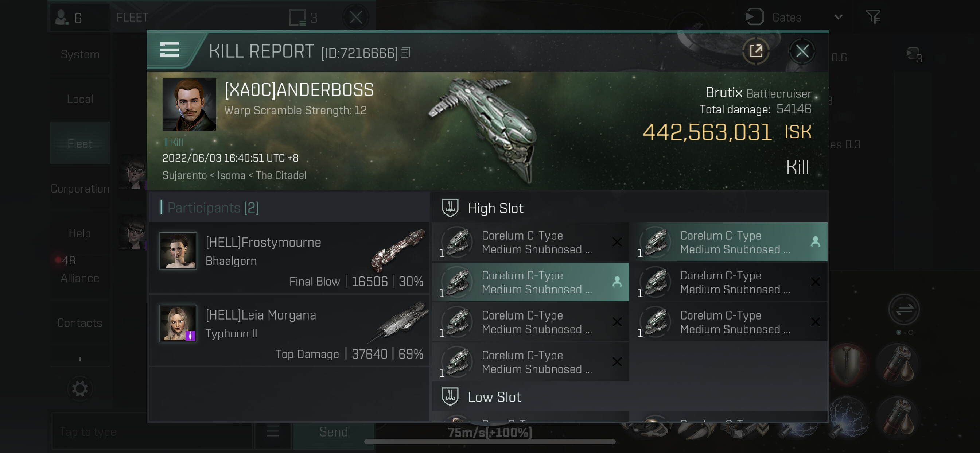Screen dimensions: 980x453
Task: Send the chat message
Action: (333, 432)
